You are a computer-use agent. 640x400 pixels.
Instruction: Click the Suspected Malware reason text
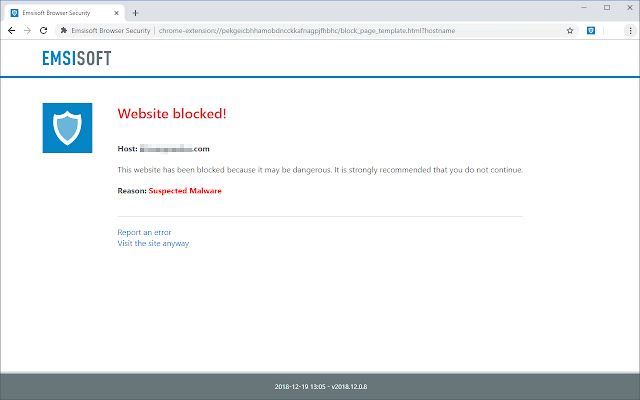point(185,191)
